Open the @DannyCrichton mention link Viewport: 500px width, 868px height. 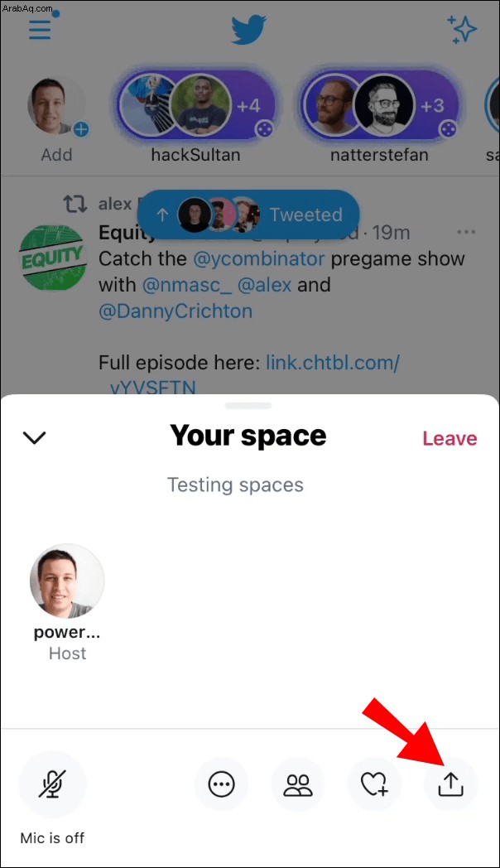pos(175,311)
